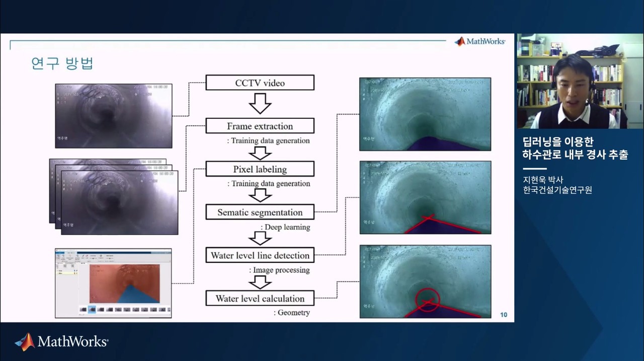Image resolution: width=644 pixels, height=361 pixels.
Task: Click the slide page number 10
Action: (504, 315)
